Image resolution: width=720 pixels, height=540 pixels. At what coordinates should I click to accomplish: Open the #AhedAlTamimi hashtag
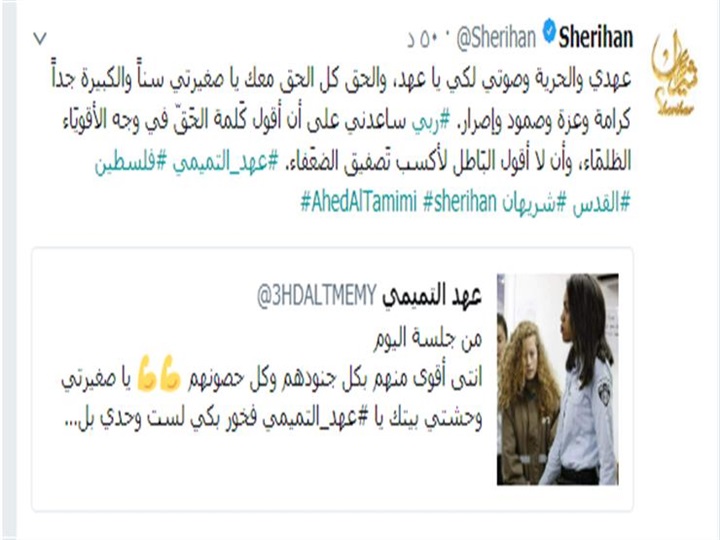359,202
